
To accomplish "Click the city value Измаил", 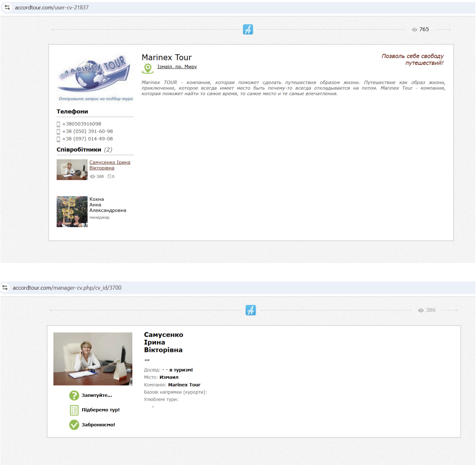I will click(169, 377).
